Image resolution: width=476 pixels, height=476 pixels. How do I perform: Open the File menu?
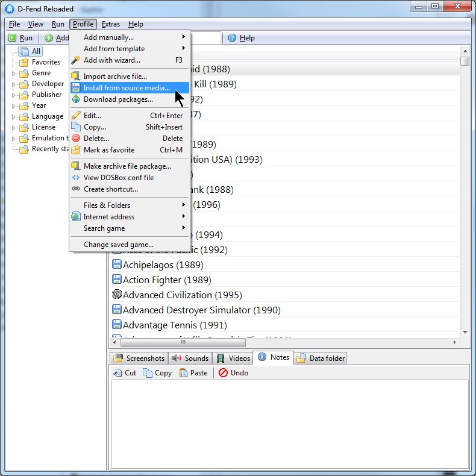(14, 24)
